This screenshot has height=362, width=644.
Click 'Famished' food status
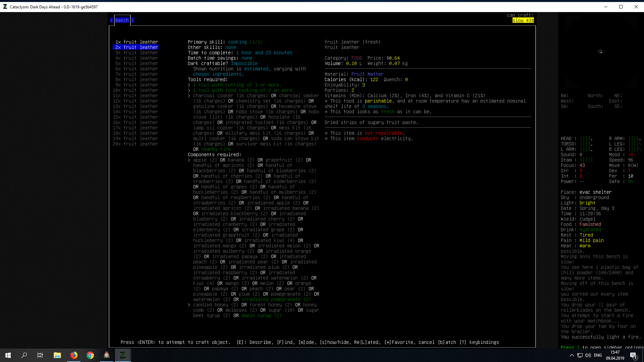tap(590, 224)
